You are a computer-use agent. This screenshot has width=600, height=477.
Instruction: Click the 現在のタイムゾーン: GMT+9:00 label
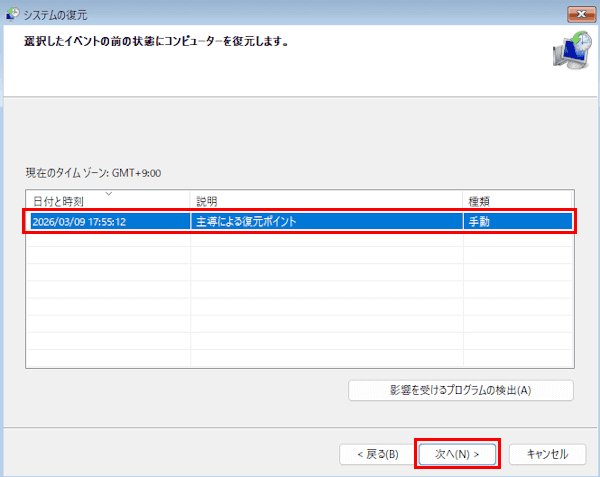point(93,173)
